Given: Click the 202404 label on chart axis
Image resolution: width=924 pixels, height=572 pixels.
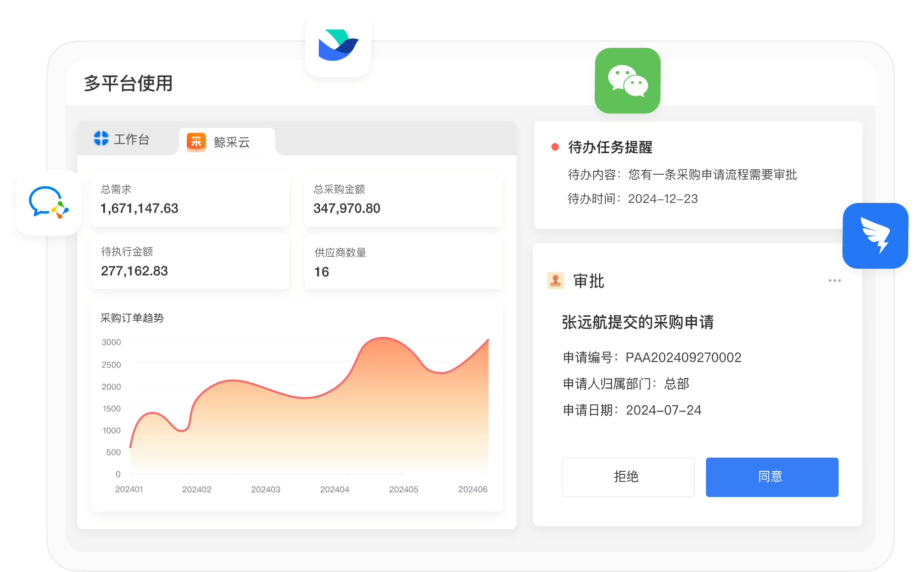Looking at the screenshot, I should [334, 489].
